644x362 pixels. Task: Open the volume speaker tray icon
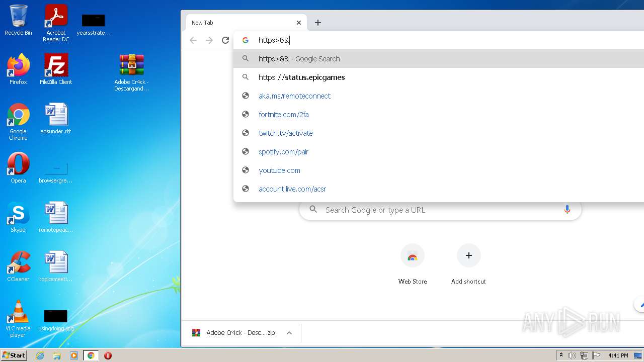pos(572,355)
